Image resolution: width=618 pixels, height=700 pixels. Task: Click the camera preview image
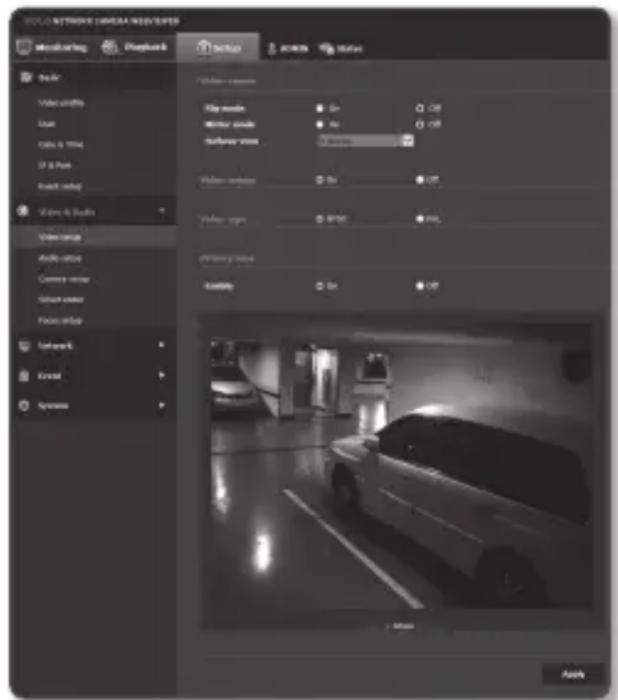[x=401, y=472]
